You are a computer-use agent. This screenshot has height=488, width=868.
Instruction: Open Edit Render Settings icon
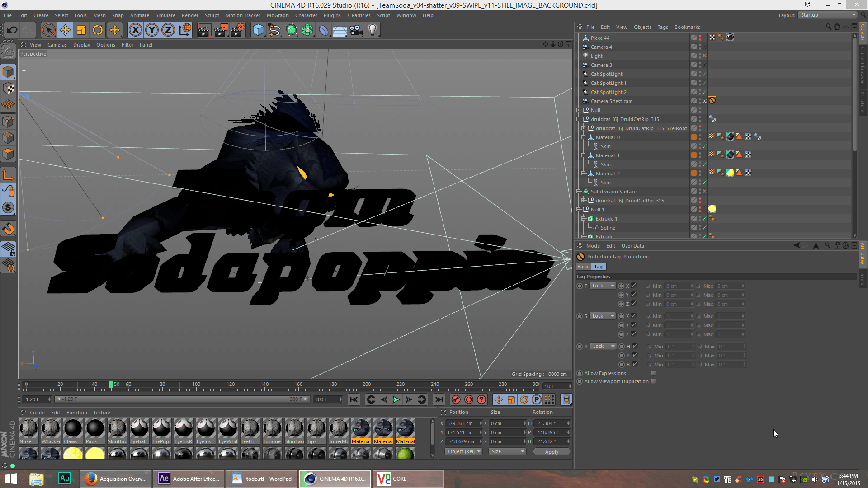tap(238, 30)
